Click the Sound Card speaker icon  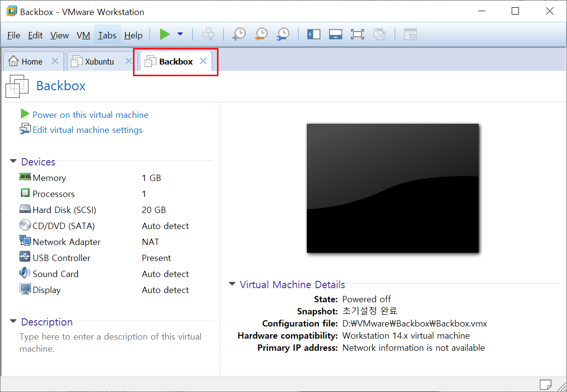point(25,273)
